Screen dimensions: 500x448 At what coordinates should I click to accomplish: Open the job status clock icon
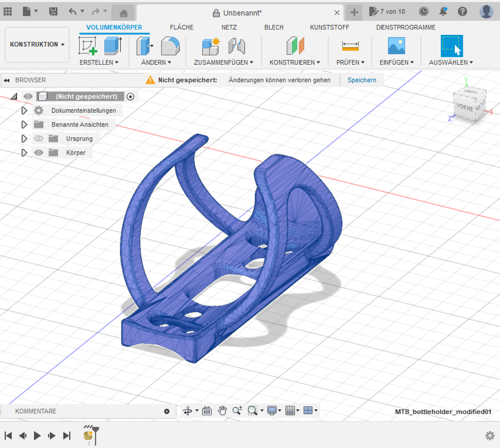pyautogui.click(x=424, y=12)
